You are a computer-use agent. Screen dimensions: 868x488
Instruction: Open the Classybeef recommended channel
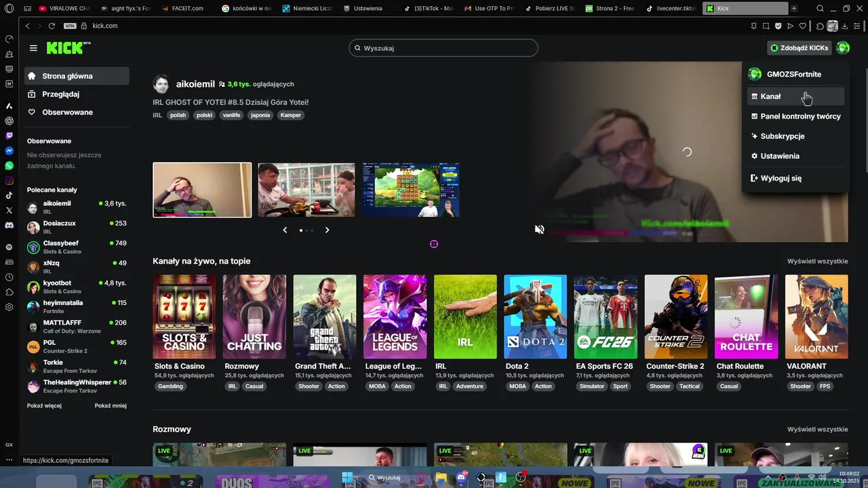coord(77,247)
